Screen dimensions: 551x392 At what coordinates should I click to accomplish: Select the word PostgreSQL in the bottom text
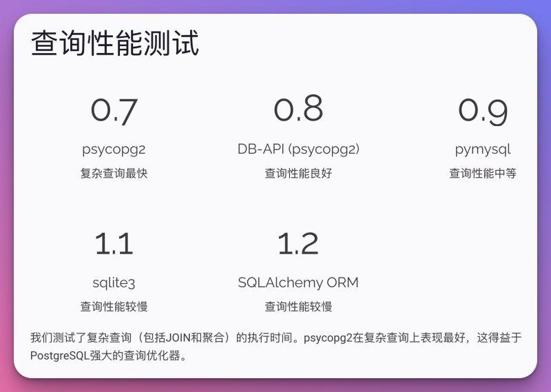(x=59, y=356)
